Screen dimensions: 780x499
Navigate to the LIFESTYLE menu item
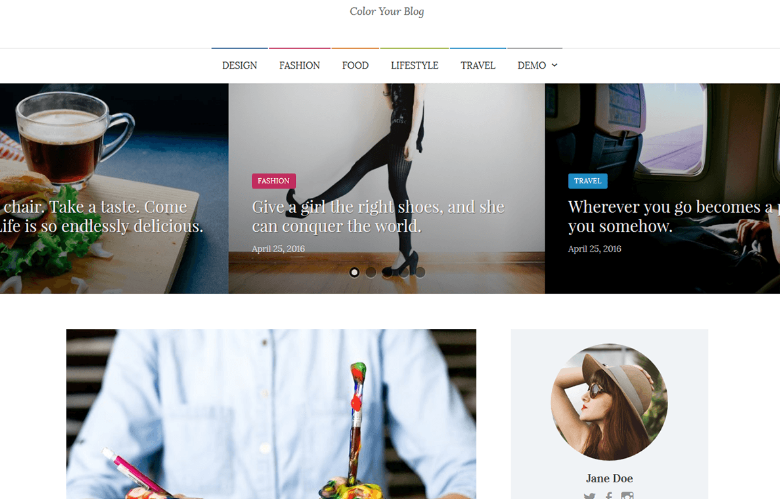414,65
